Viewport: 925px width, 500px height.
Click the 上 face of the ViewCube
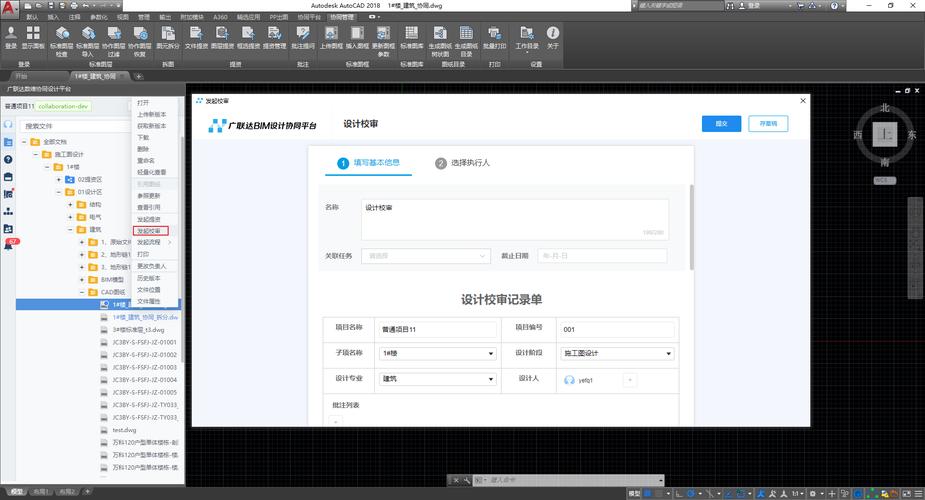coord(884,134)
